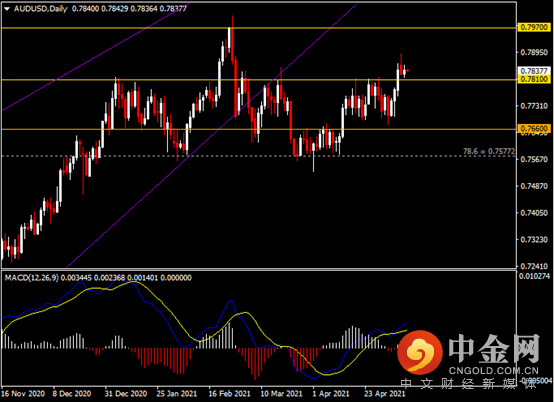Click the 0.74050 price scale value

pyautogui.click(x=534, y=213)
